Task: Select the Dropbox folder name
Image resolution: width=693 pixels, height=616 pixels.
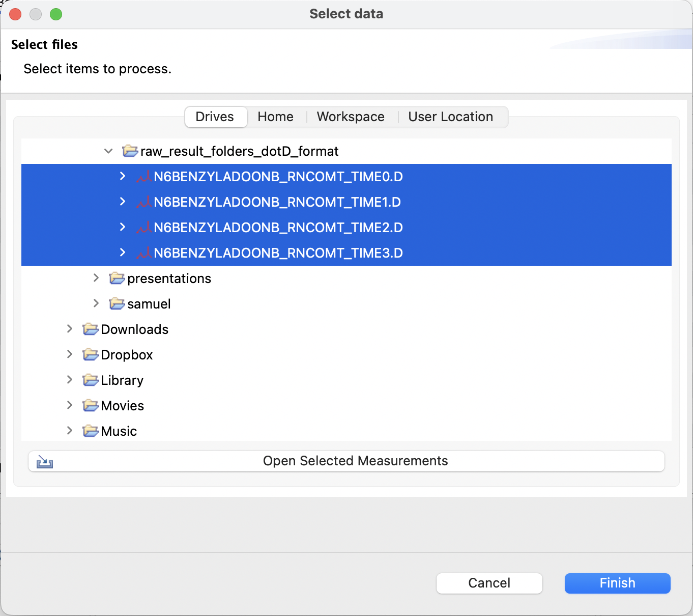Action: (127, 355)
